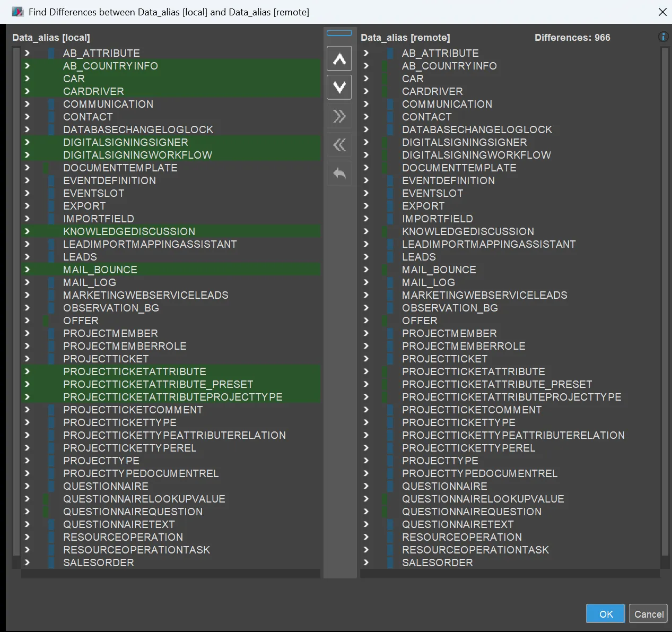
Task: Select local QUESTIONNAIRETEXT row
Action: click(171, 524)
